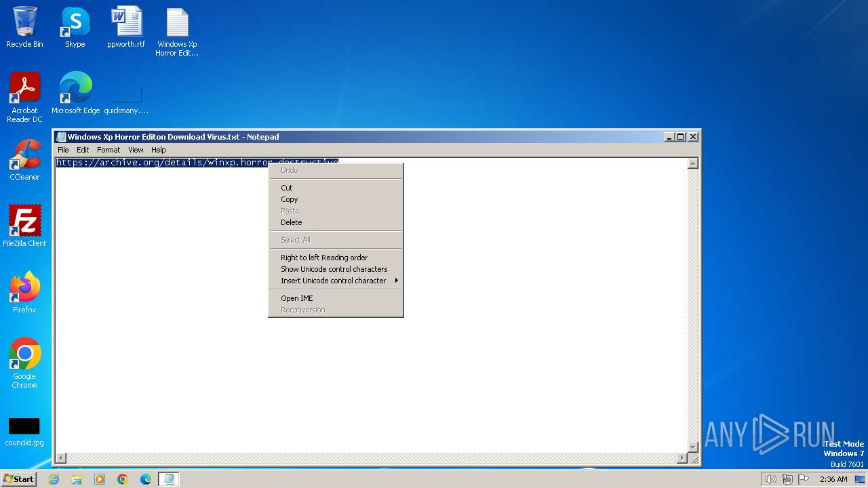Open Windows Media Player taskbar icon
This screenshot has width=868, height=488.
click(100, 479)
